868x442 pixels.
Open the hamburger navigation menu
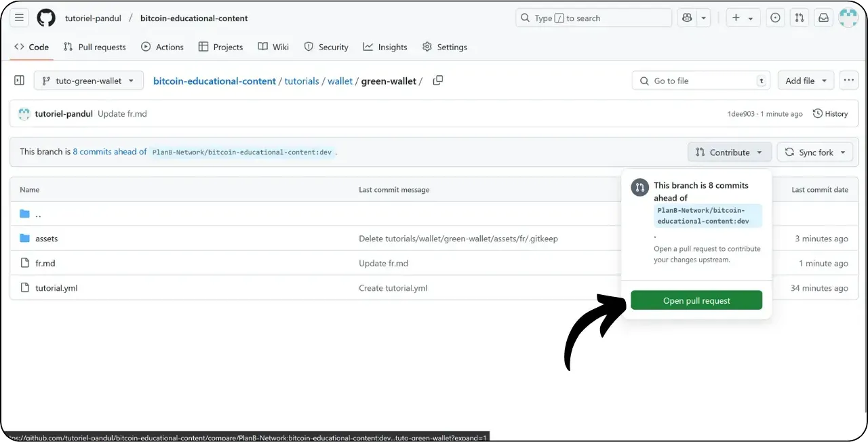click(19, 18)
